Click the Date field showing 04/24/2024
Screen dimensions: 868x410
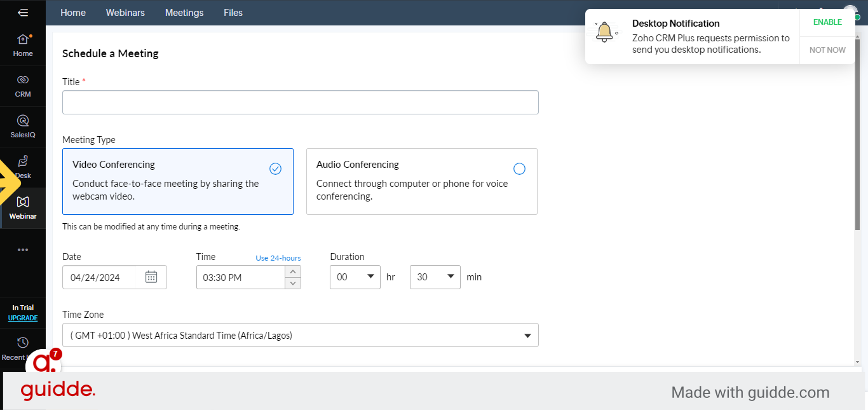[114, 277]
